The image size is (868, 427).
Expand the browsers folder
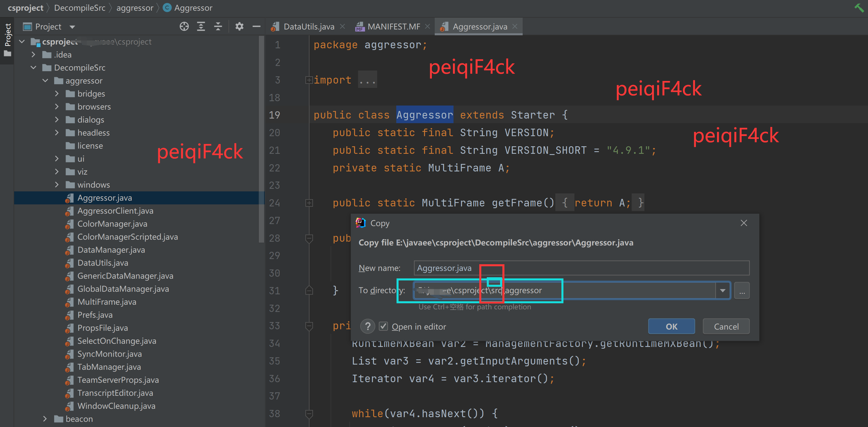(x=57, y=107)
